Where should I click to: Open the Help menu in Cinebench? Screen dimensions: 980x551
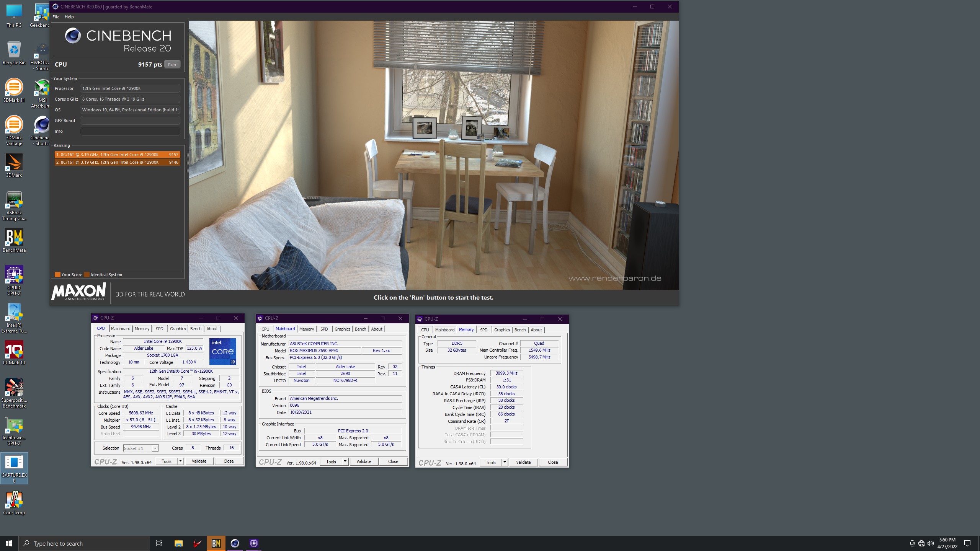(69, 17)
